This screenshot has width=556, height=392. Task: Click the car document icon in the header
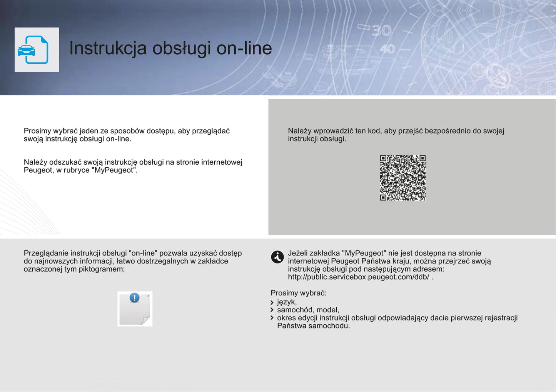[37, 49]
